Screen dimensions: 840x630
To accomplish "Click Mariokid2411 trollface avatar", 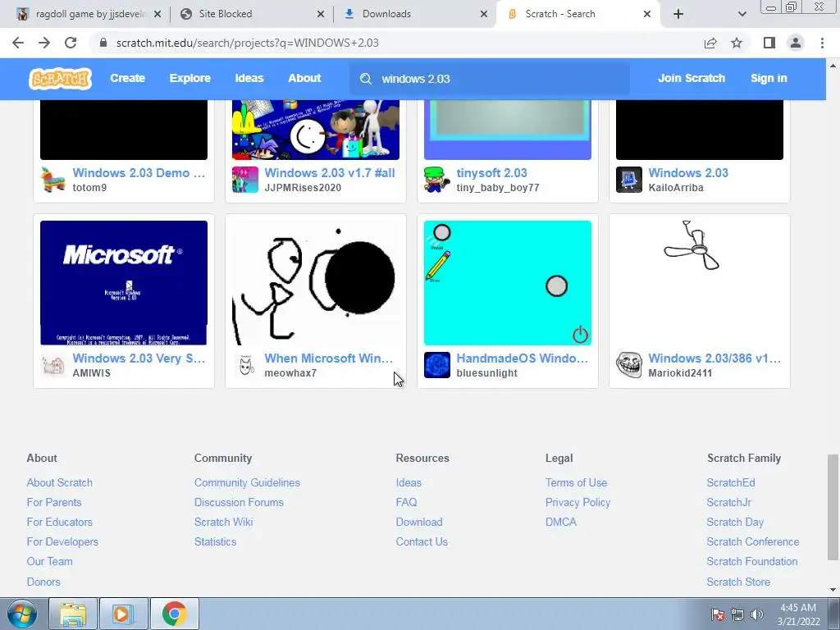I will pos(629,365).
